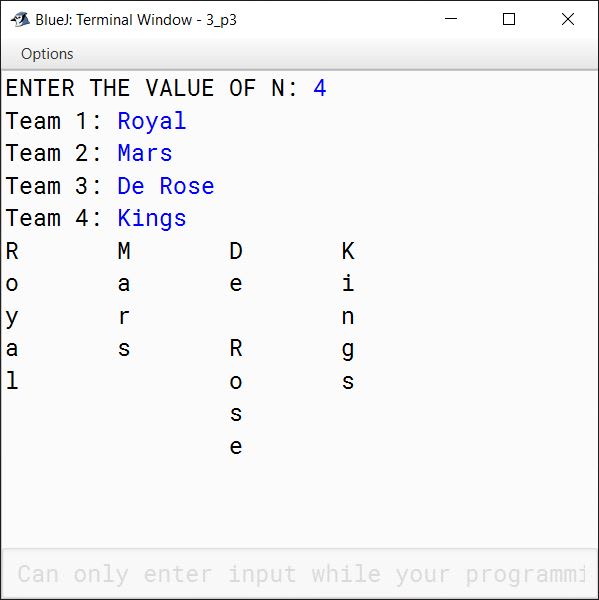Click the blue Kings team input text
599x600 pixels.
(152, 219)
